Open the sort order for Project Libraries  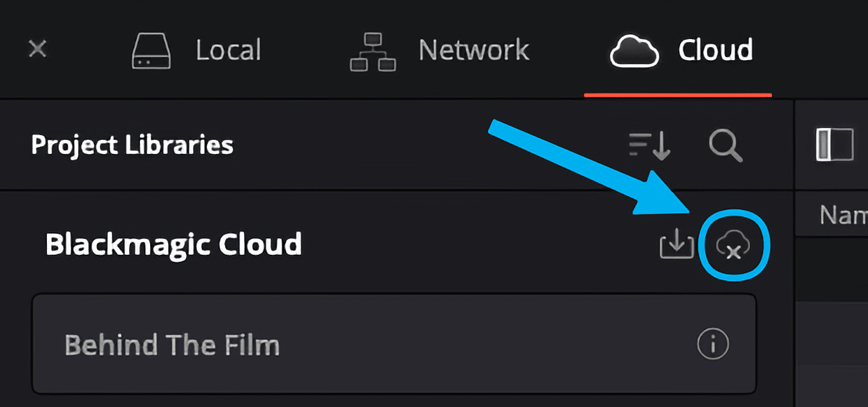(650, 145)
